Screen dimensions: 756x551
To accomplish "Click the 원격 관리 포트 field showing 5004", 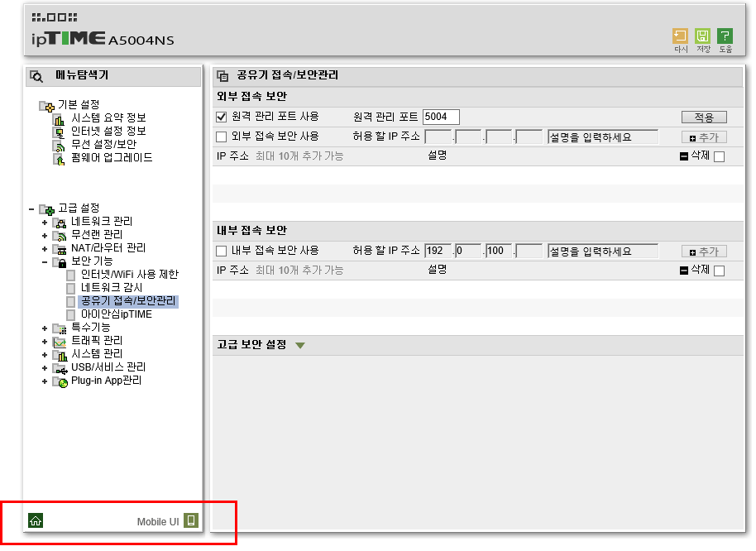I will pyautogui.click(x=441, y=117).
